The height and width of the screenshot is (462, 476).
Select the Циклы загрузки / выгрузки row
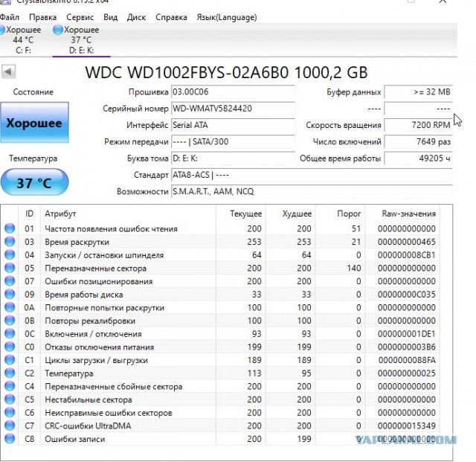coord(220,360)
